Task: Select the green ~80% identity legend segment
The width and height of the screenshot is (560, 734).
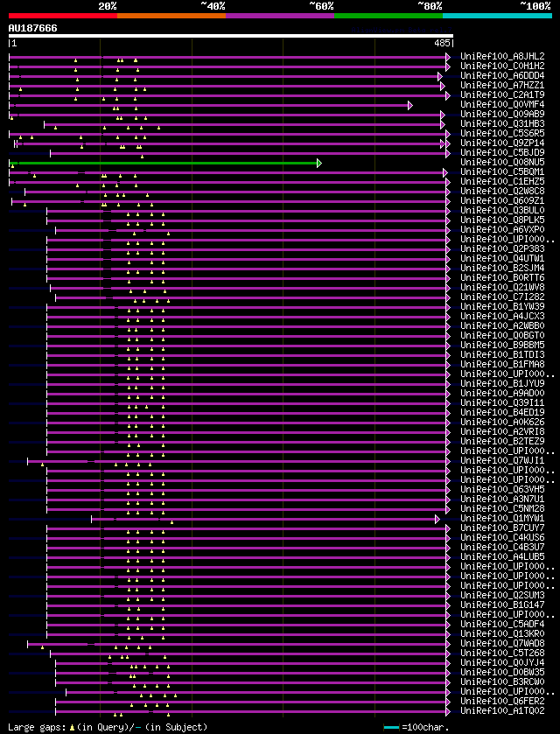Action: click(x=388, y=16)
